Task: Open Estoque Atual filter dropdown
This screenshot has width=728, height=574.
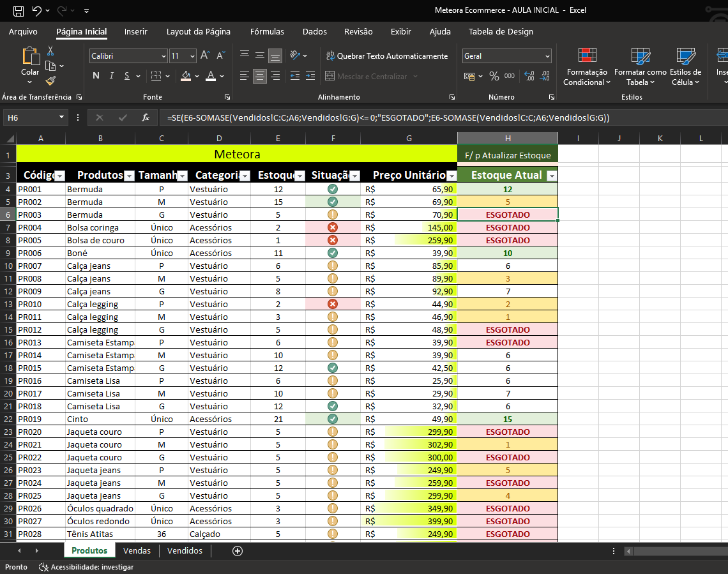Action: coord(552,176)
